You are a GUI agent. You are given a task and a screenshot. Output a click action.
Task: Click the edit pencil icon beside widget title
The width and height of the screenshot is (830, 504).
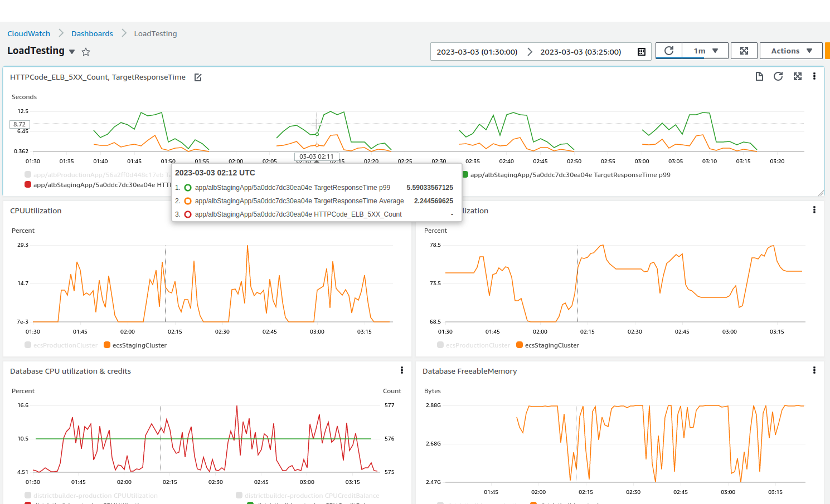[197, 77]
